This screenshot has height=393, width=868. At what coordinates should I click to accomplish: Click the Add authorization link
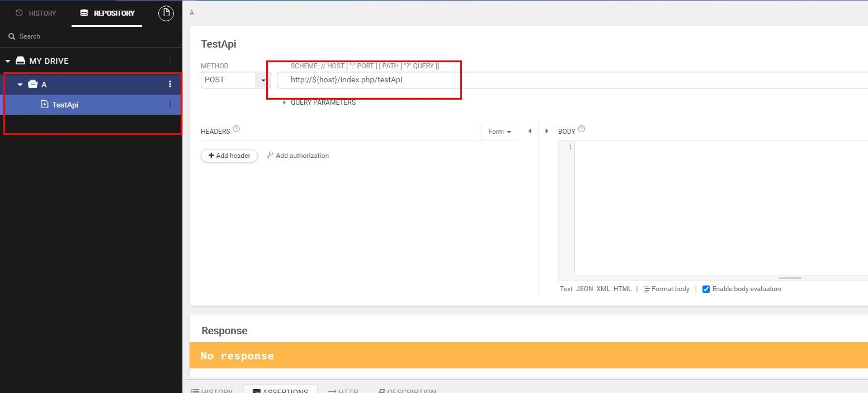(298, 156)
